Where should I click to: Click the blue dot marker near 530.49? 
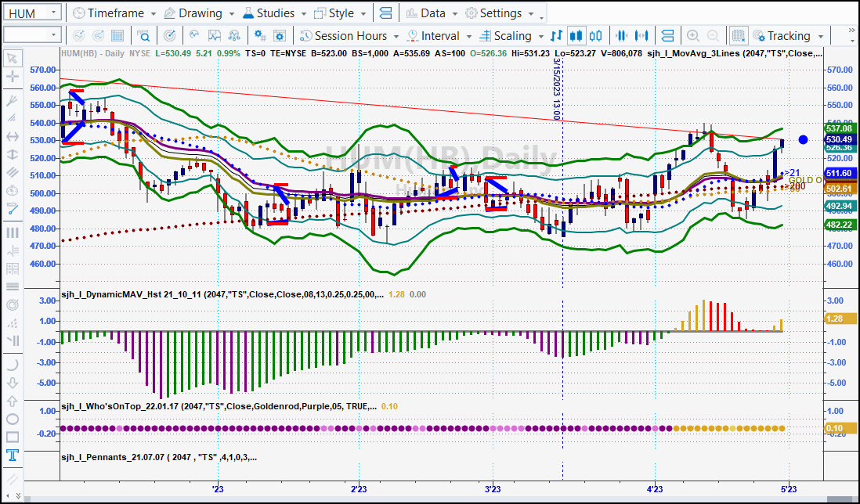(x=804, y=139)
